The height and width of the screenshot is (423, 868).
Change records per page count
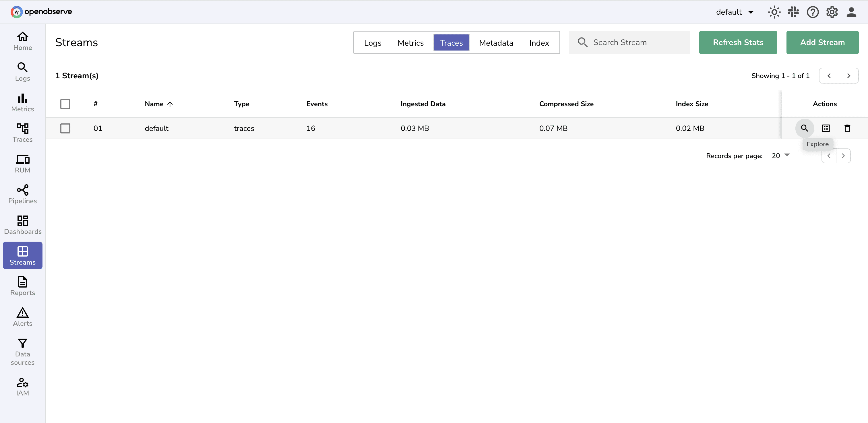pyautogui.click(x=780, y=156)
